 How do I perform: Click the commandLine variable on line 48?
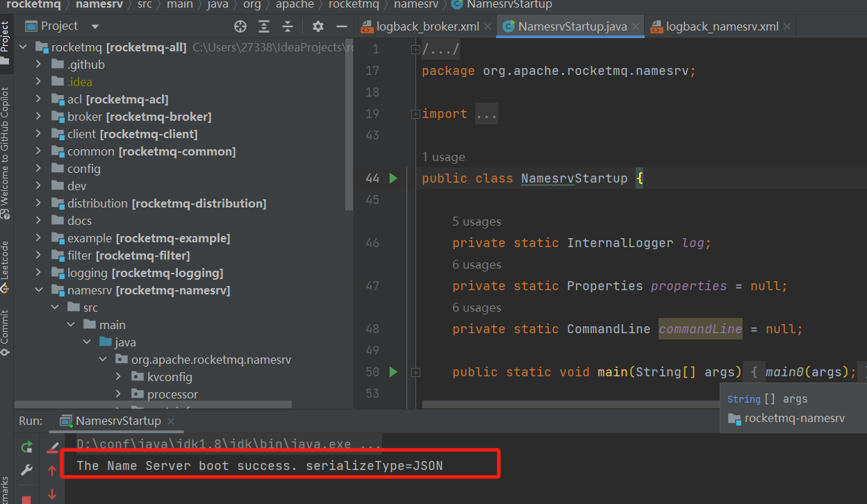(700, 329)
